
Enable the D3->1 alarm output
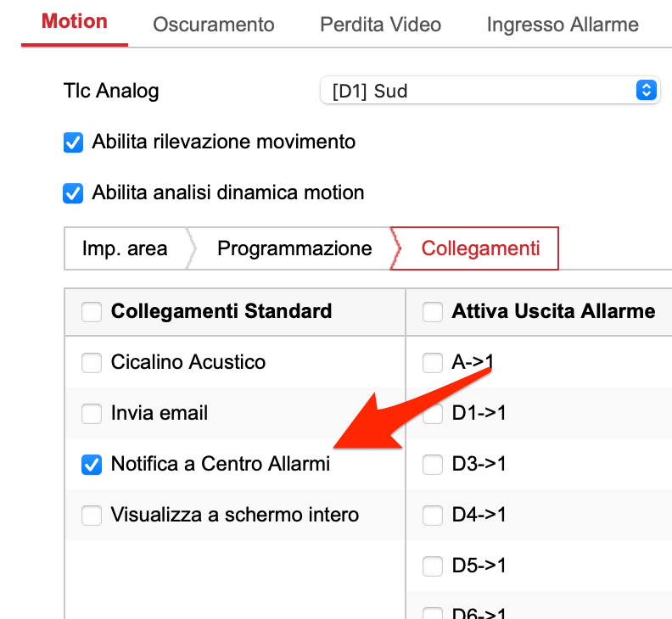[433, 465]
